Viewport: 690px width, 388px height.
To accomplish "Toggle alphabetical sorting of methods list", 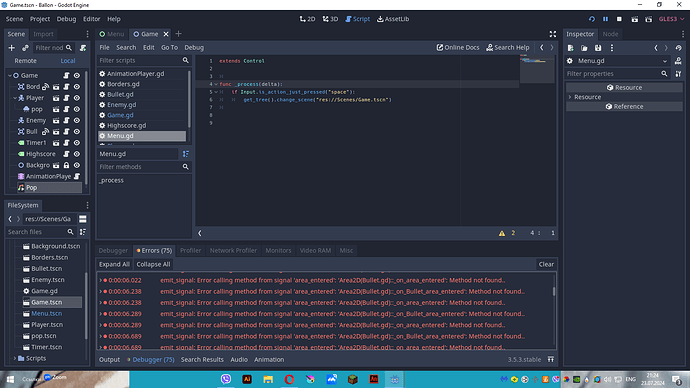I will (186, 154).
